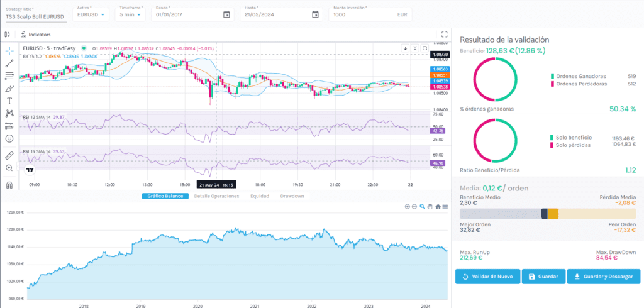
Task: Open the Desde date picker calendar
Action: point(226,14)
